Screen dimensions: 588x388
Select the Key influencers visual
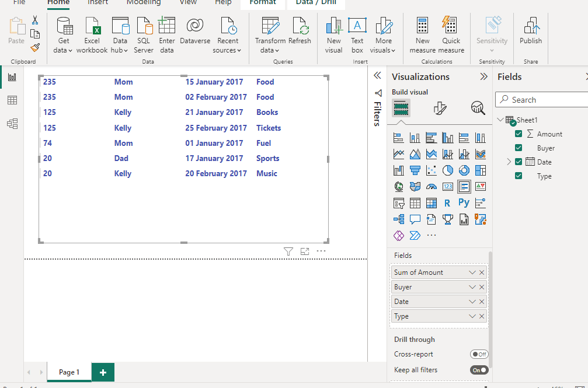[481, 203]
